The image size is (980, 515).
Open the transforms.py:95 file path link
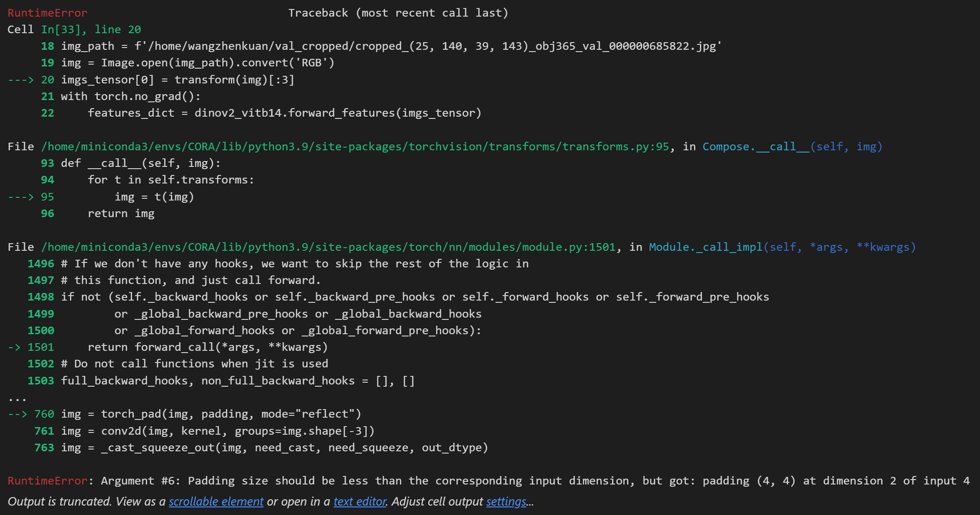(355, 147)
